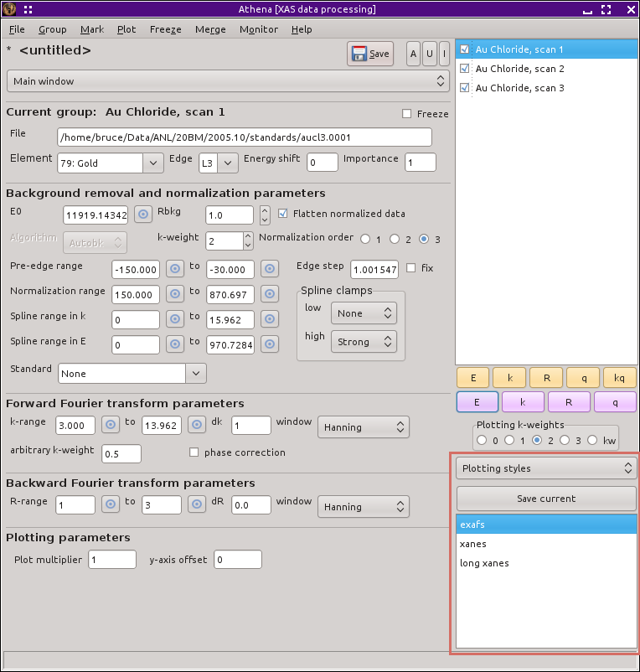Unmark Au Chloride, scan 3 checkbox
640x672 pixels.
[x=464, y=88]
